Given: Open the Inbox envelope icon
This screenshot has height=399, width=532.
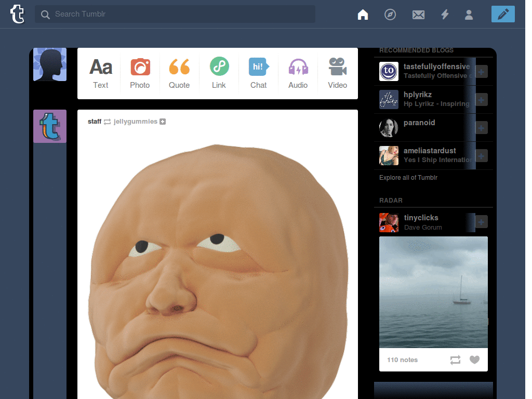Looking at the screenshot, I should point(418,15).
